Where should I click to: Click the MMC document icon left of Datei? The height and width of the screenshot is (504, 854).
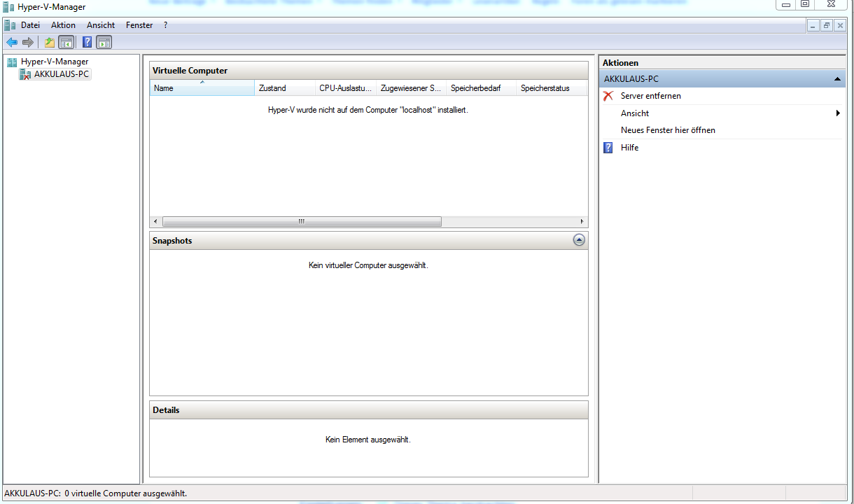pyautogui.click(x=10, y=25)
